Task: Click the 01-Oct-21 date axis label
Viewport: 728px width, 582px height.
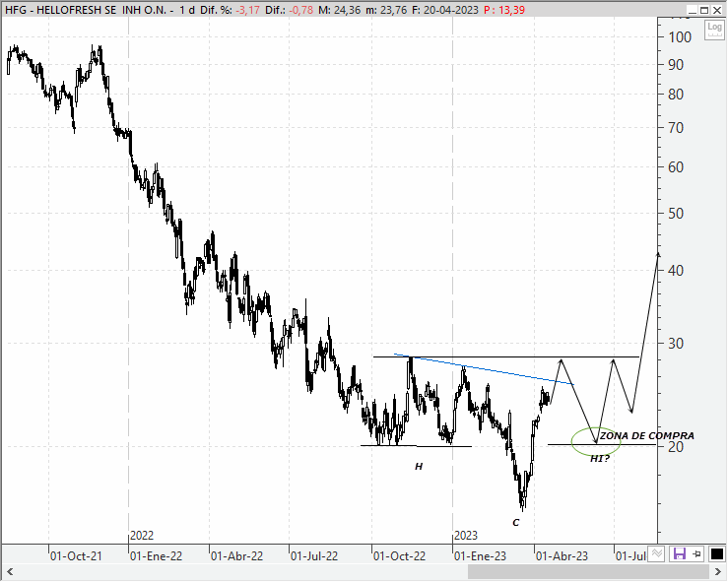Action: tap(76, 555)
